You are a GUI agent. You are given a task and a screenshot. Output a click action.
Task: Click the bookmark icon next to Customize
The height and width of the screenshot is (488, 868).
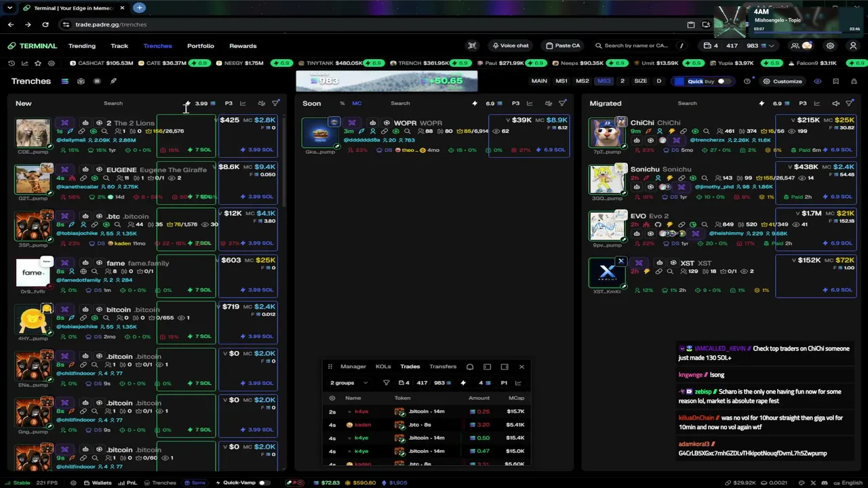click(835, 81)
